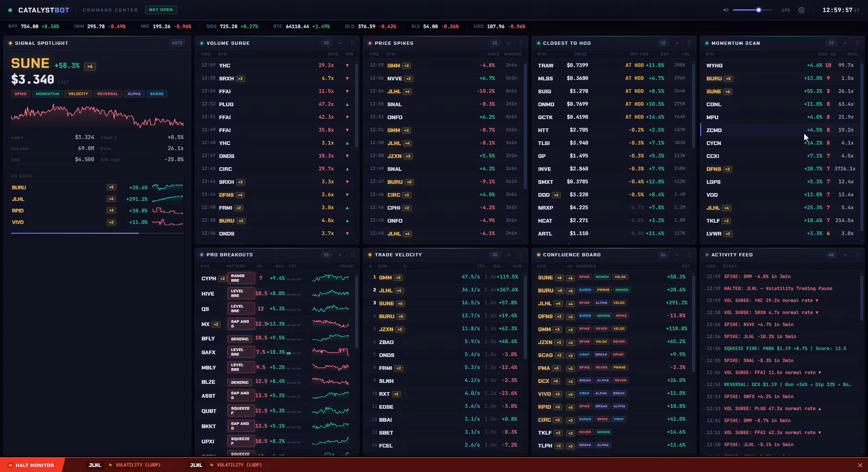The height and width of the screenshot is (472, 868).
Task: Click the Halt Monitor alert icon
Action: [10, 465]
